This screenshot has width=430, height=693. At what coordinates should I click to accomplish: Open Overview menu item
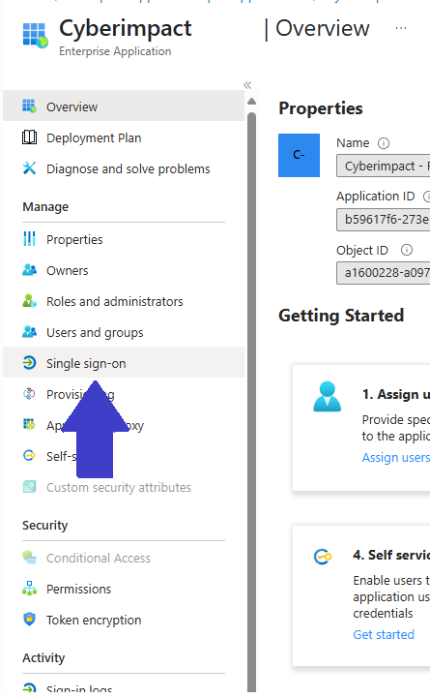click(x=124, y=106)
